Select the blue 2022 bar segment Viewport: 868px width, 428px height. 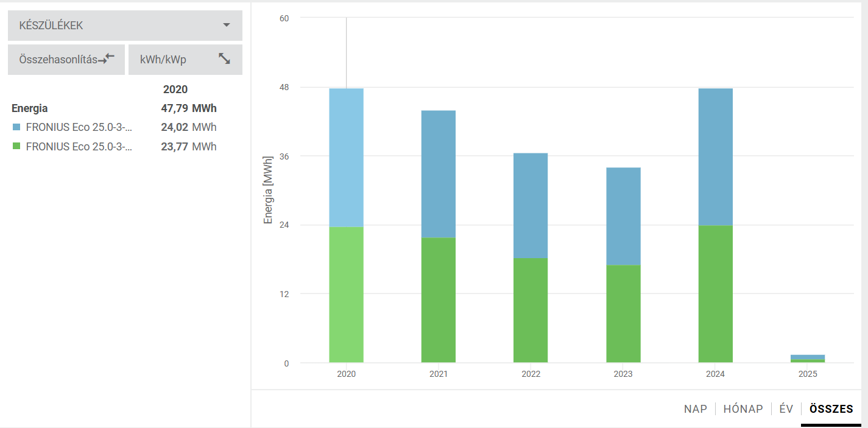pos(531,205)
